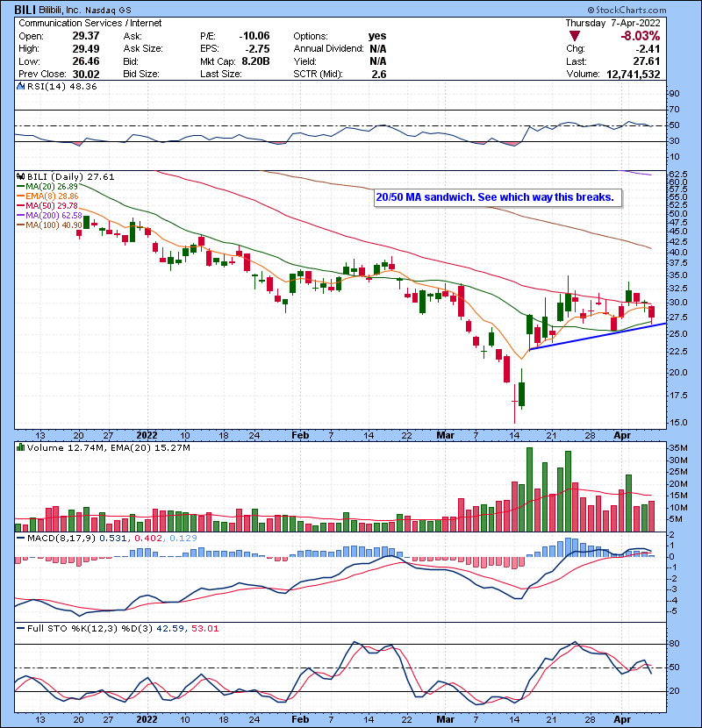Click the BILI (Daily) candlestick legend icon
This screenshot has height=728, width=702.
pyautogui.click(x=20, y=177)
